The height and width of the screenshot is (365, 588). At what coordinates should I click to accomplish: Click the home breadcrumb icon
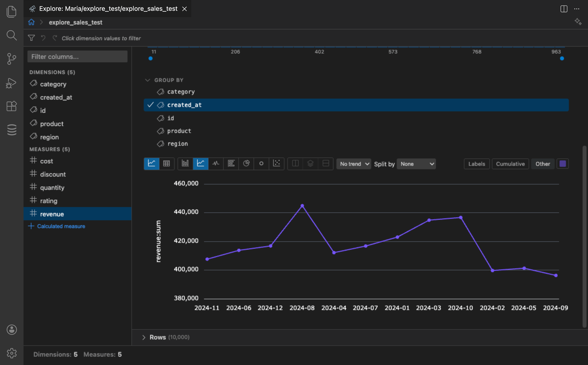coord(31,22)
